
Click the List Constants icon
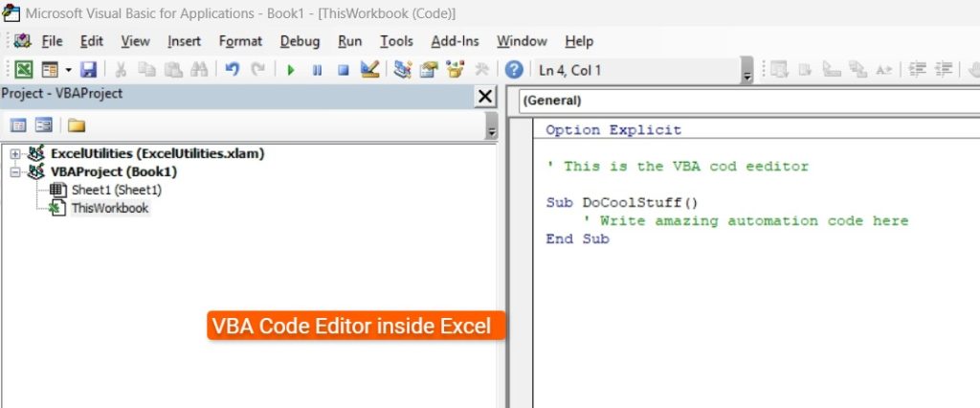pos(806,70)
